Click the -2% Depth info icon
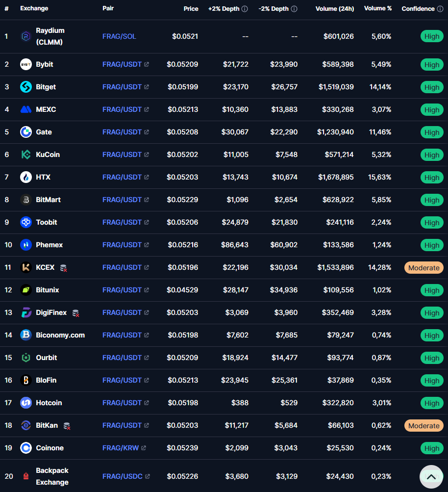The image size is (448, 492). [294, 9]
